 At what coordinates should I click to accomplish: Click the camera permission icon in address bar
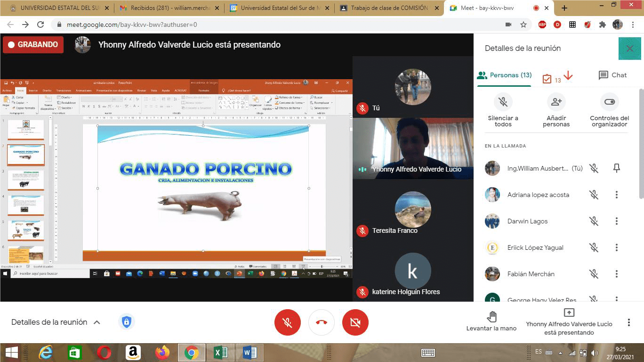pyautogui.click(x=508, y=25)
